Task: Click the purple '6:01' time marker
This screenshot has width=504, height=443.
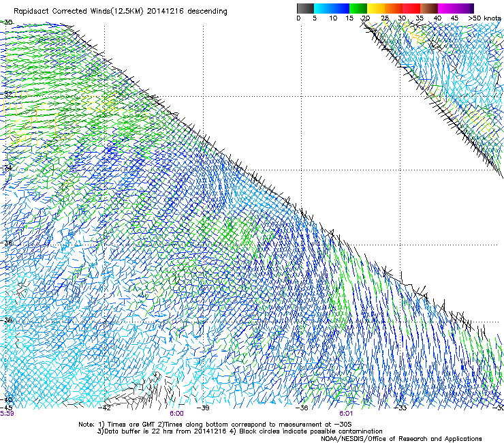Action: coord(346,414)
